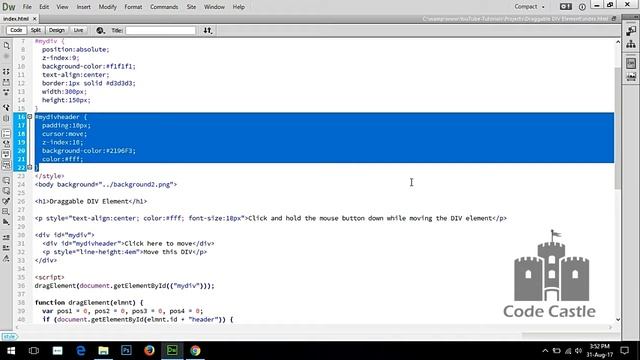Collapse code fold marker at line 22
The image size is (640, 360).
pos(29,167)
